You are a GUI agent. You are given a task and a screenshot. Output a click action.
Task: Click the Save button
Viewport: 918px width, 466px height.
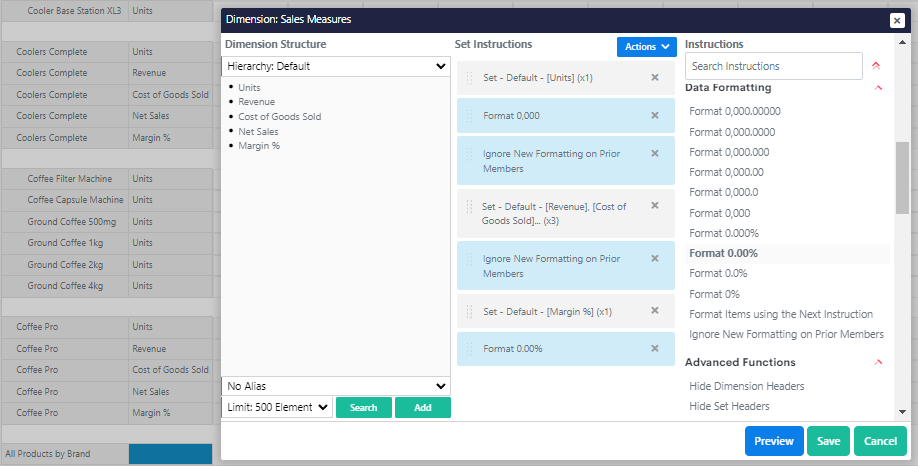(x=828, y=441)
